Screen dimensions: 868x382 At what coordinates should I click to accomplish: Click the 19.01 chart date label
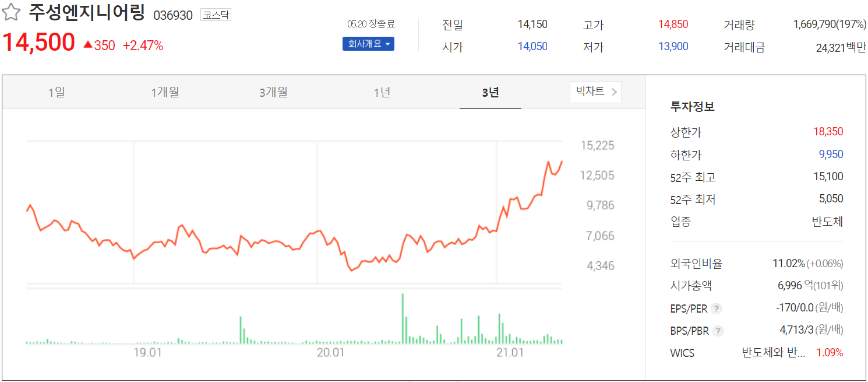[147, 353]
